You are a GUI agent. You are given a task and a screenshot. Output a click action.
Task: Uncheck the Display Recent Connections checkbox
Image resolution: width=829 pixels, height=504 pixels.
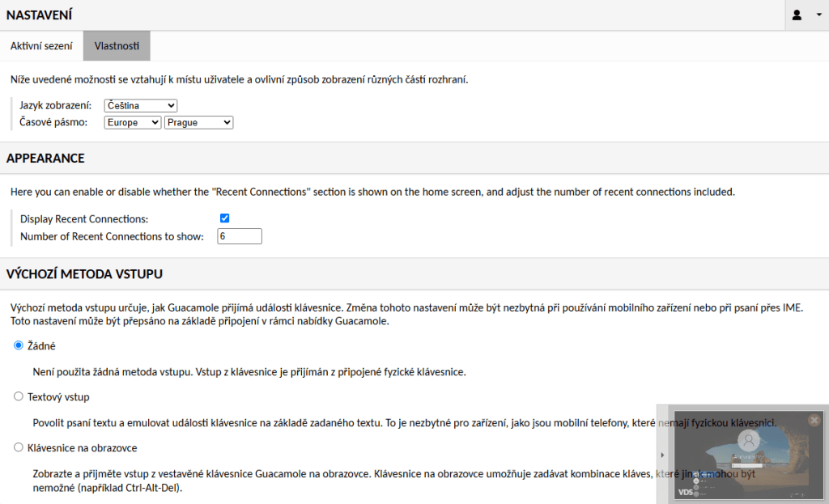[225, 218]
